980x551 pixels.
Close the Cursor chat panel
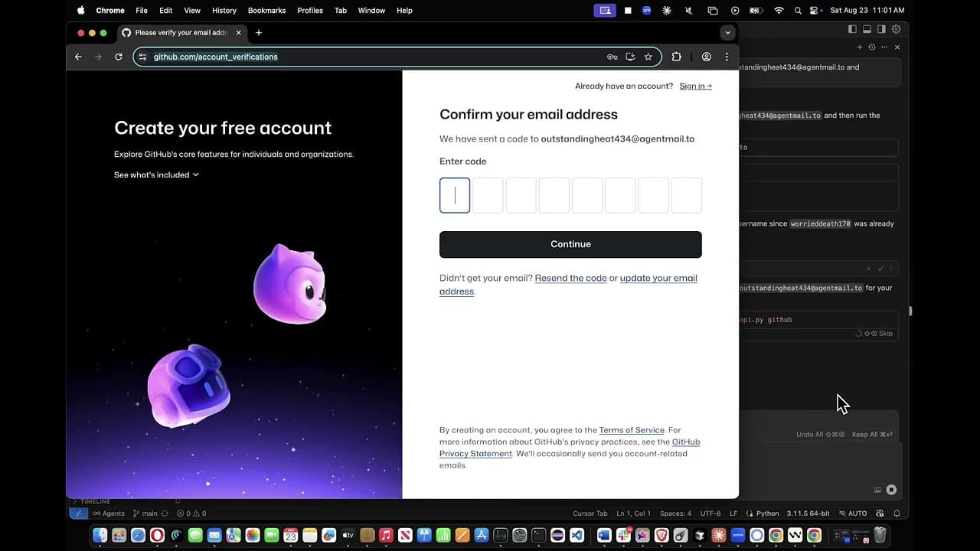(x=897, y=47)
